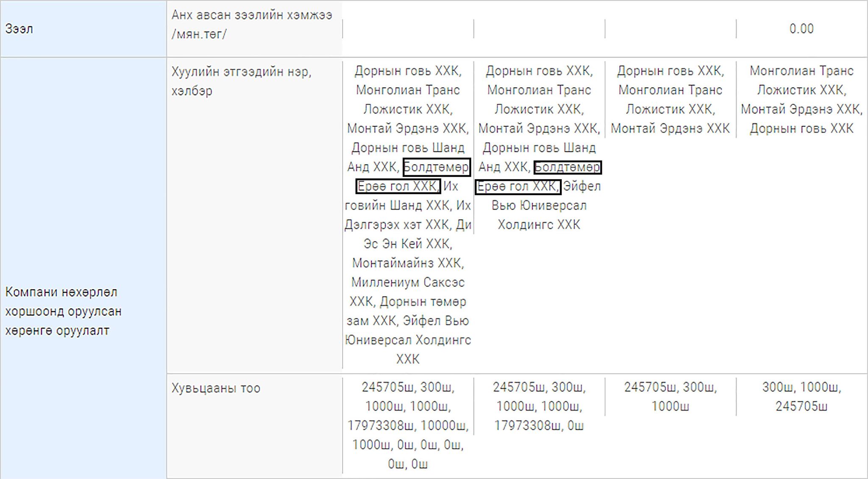This screenshot has width=868, height=479.
Task: Click share count cell '245705ш, 300ш, 1000ш'
Action: 670,397
